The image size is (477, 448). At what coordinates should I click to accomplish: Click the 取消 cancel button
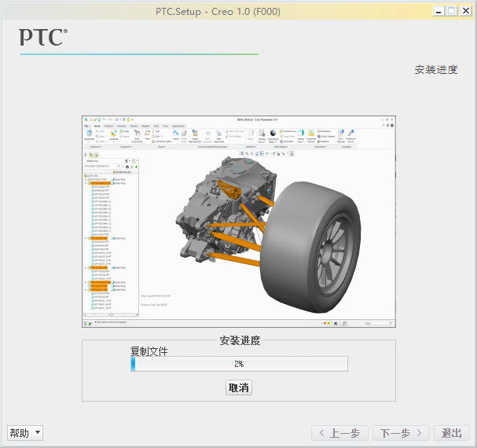coord(239,387)
